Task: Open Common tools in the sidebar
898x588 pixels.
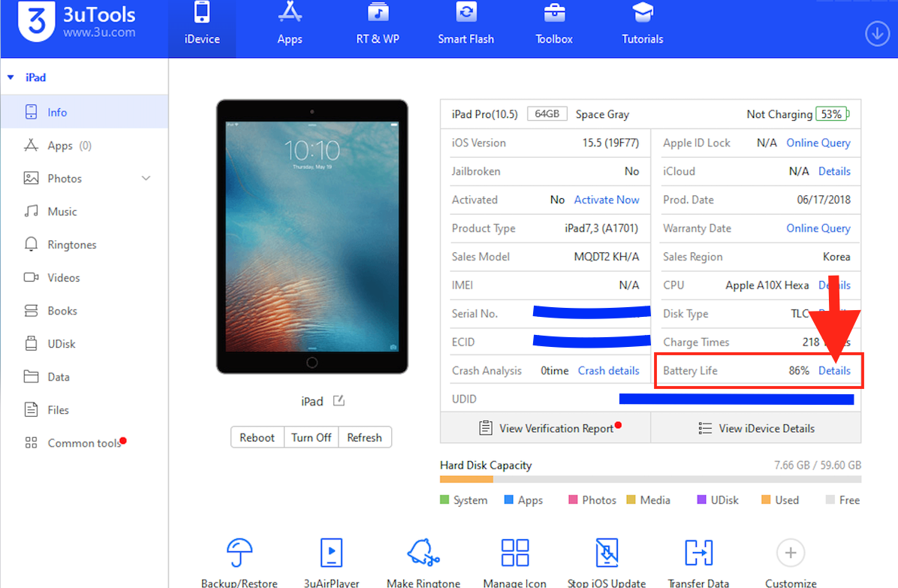Action: (84, 443)
